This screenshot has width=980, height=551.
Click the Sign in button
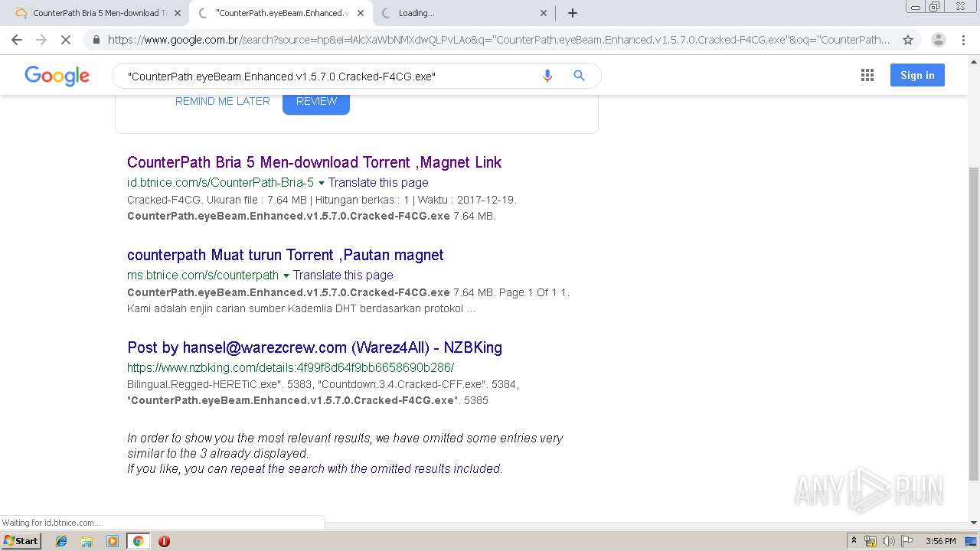pos(917,75)
